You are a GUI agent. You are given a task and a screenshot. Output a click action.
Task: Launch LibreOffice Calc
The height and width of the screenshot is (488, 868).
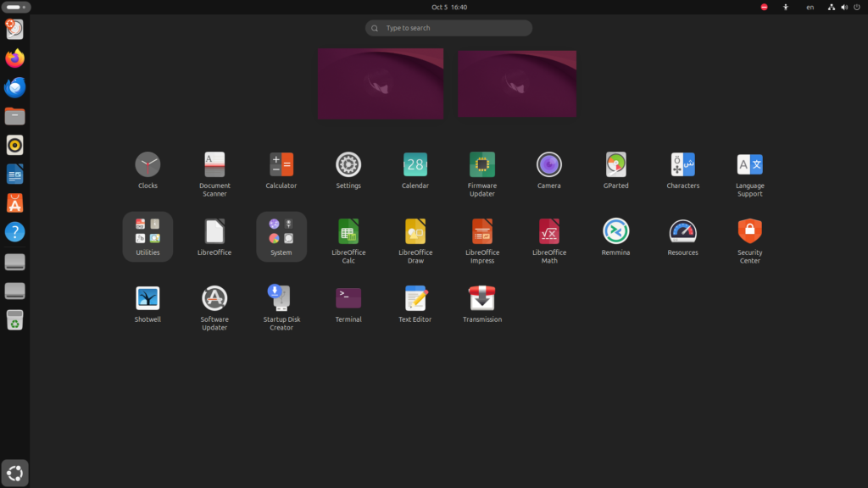coord(348,241)
